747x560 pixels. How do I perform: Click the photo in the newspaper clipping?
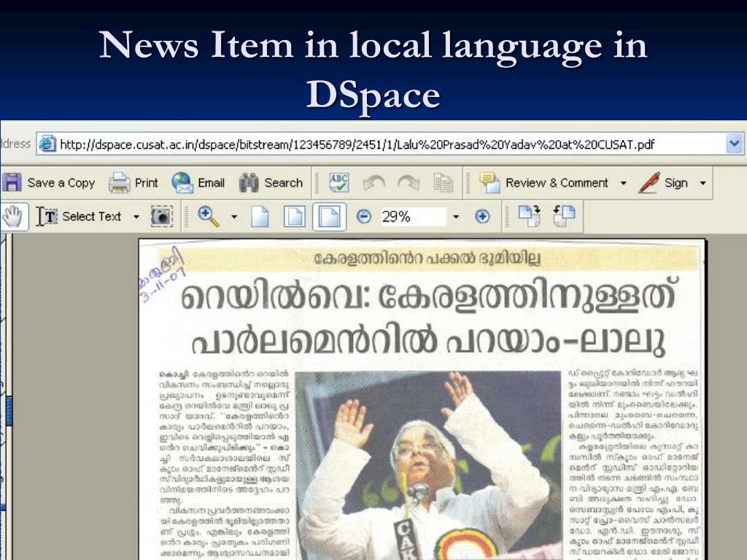coord(427,465)
